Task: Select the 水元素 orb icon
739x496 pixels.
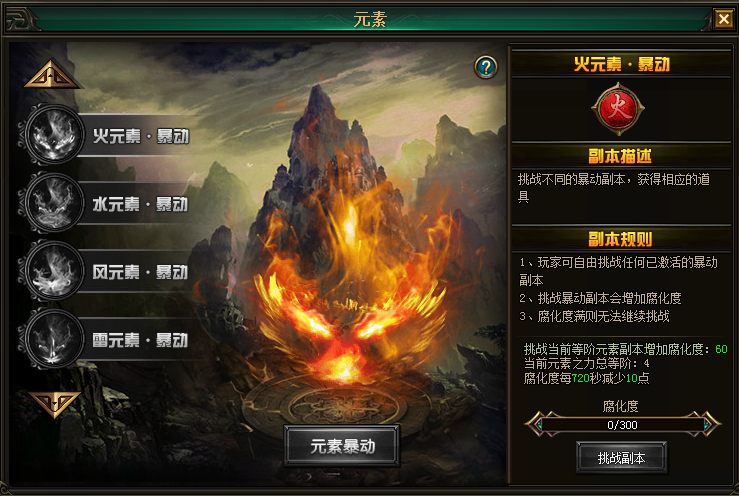Action: 54,202
